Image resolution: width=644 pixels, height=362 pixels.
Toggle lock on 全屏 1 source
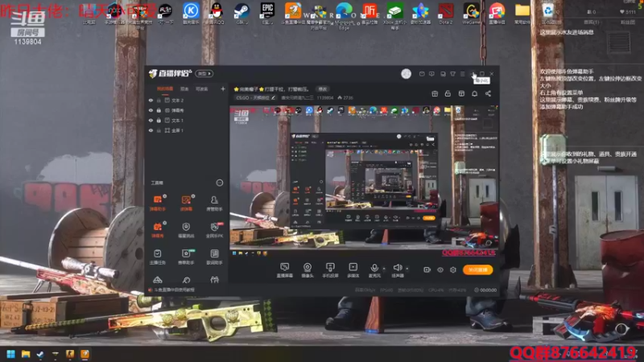pos(159,130)
